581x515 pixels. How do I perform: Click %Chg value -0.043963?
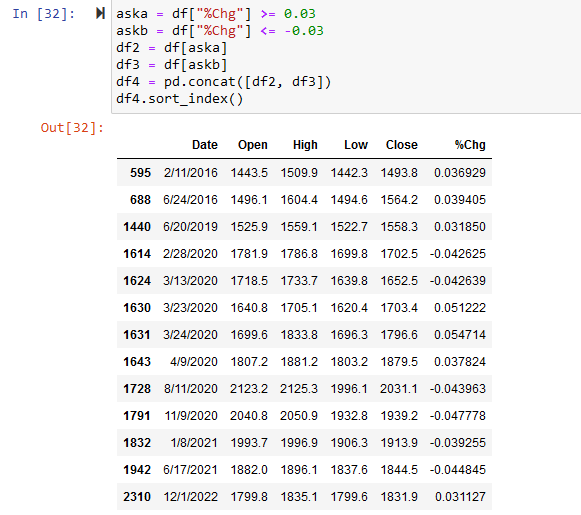click(458, 389)
